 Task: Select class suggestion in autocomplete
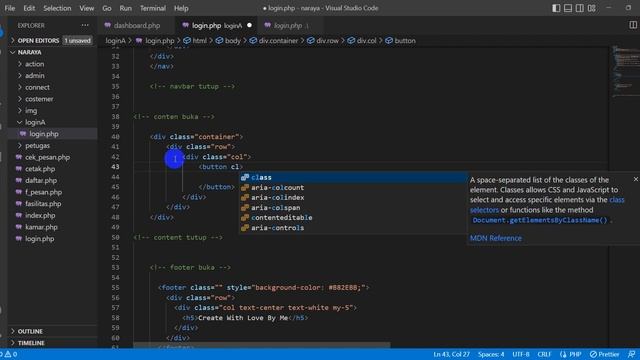tap(353, 177)
